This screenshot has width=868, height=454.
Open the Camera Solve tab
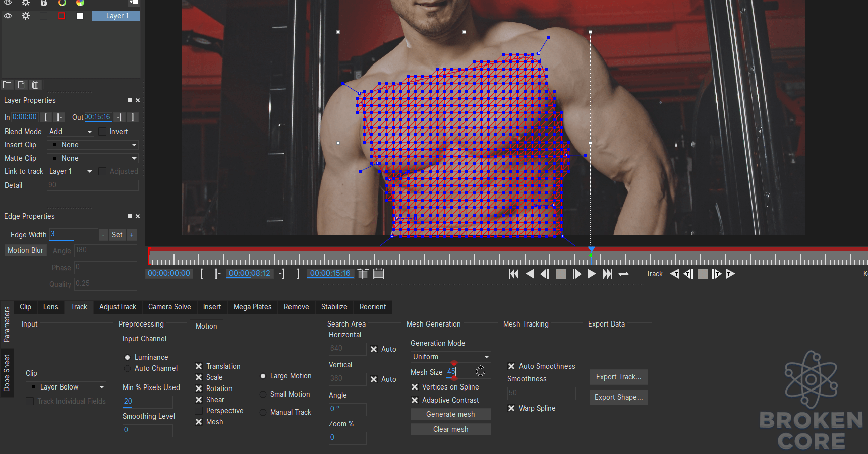coord(169,307)
